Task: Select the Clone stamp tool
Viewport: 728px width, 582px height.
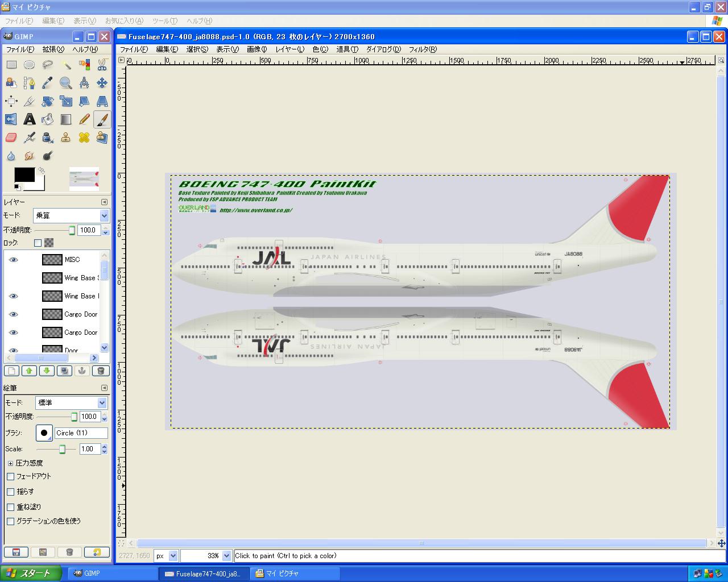Action: (65, 138)
